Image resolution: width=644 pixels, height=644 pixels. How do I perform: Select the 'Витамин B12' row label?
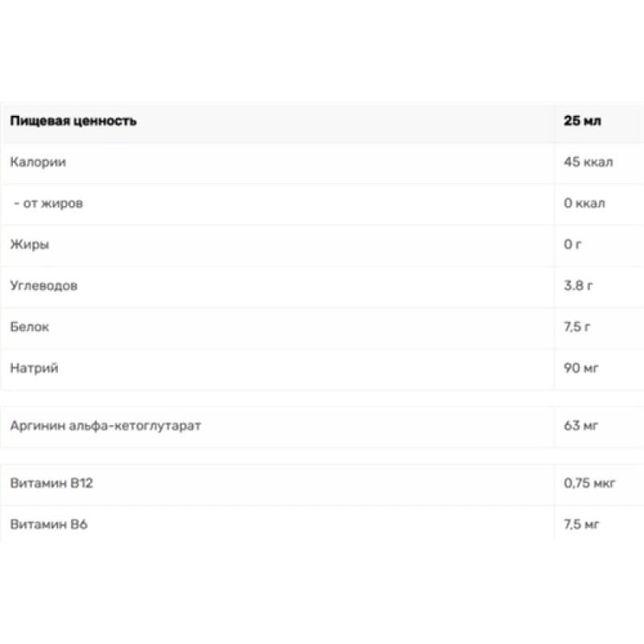[x=47, y=484]
